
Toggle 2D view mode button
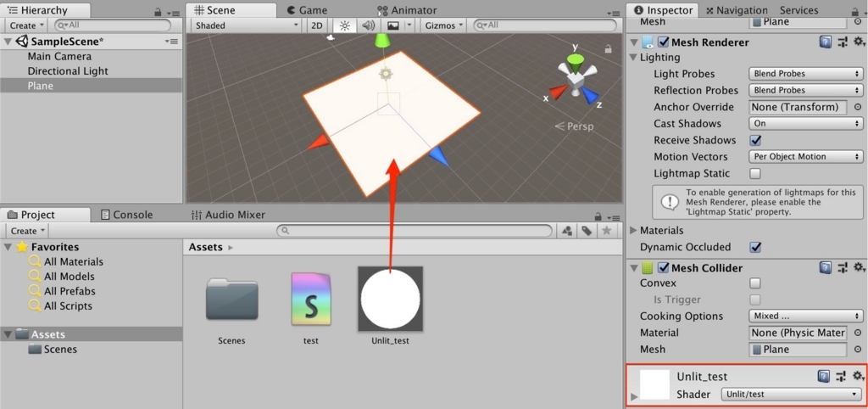317,25
